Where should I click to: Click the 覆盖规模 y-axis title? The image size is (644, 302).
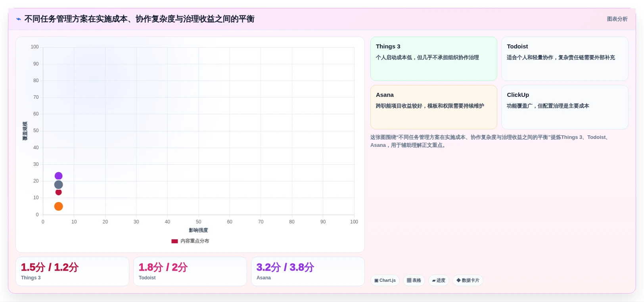25,131
